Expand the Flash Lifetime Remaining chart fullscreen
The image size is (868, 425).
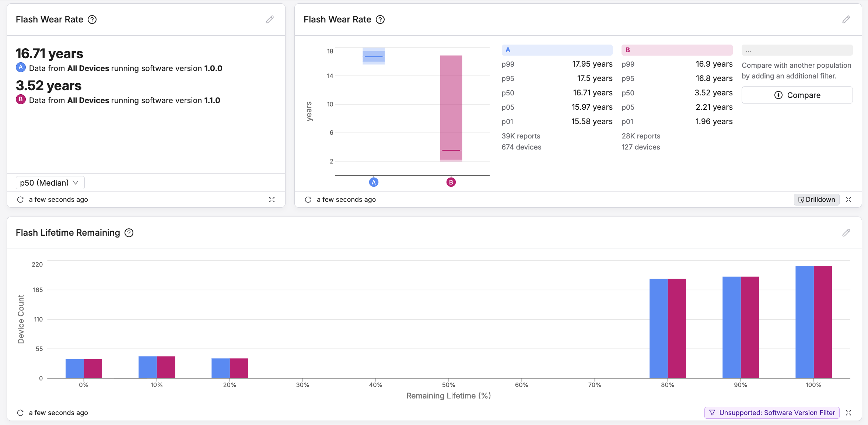click(849, 412)
